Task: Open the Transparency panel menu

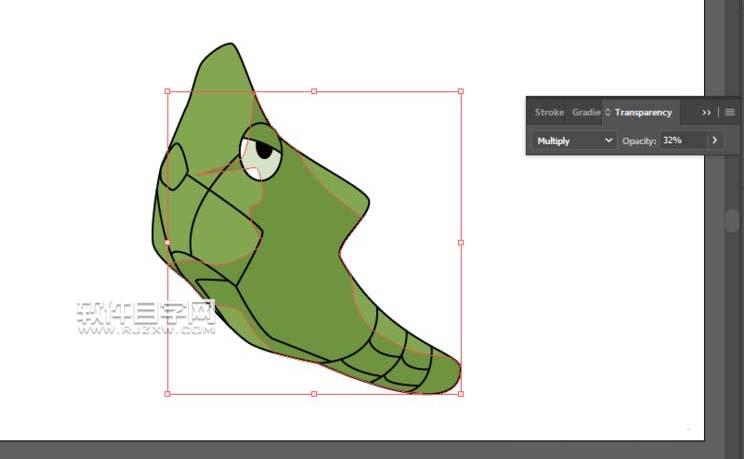Action: click(x=730, y=112)
